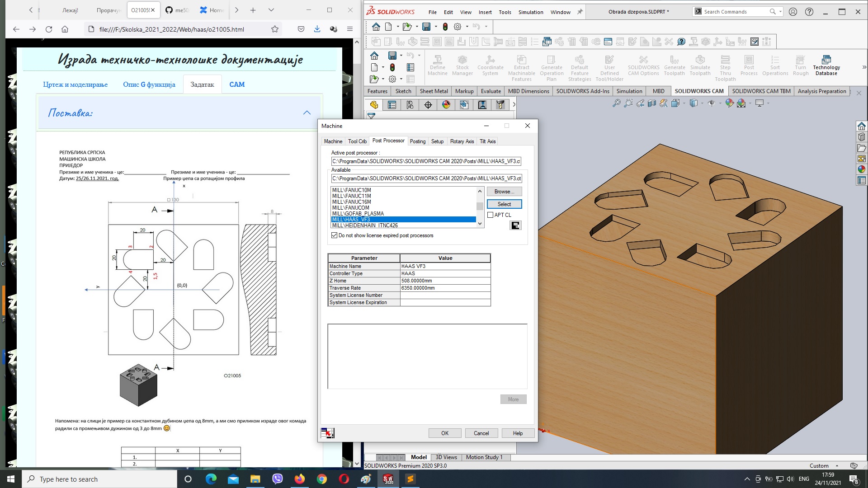Click the browser downloads arrow icon
Screen dimensions: 868x488
317,29
